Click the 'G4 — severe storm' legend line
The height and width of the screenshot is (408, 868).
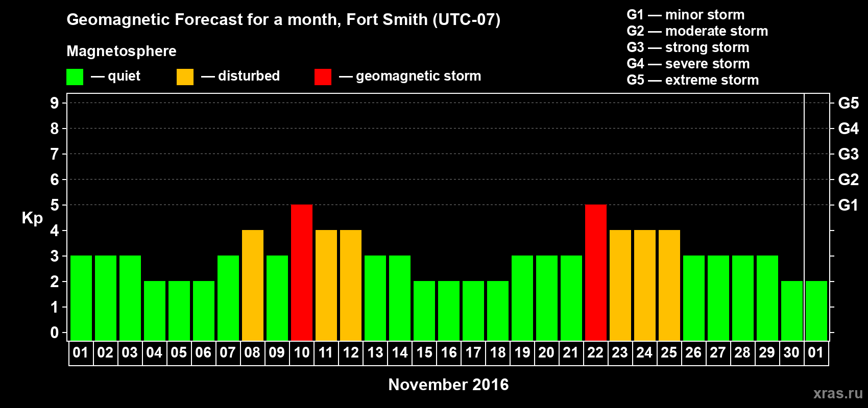pos(688,64)
